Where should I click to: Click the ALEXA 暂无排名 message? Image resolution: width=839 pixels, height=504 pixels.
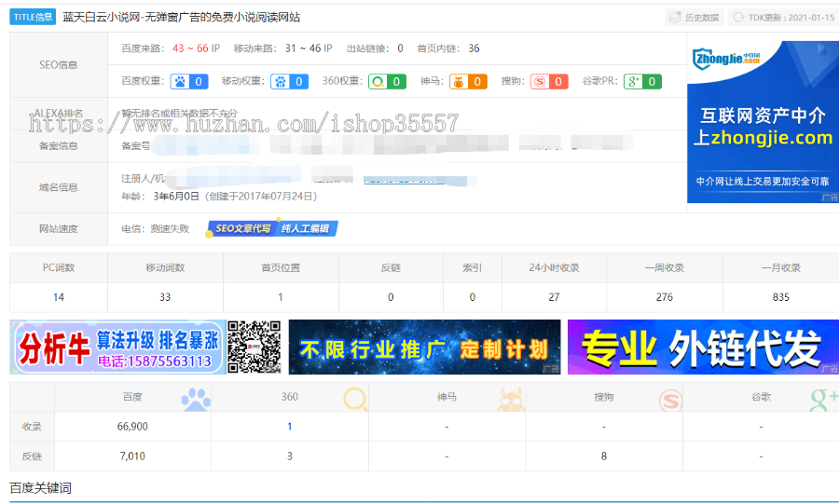coord(179,114)
